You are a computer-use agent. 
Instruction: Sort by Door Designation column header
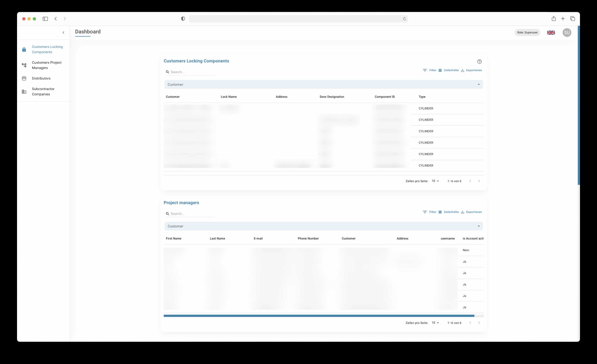(x=332, y=97)
